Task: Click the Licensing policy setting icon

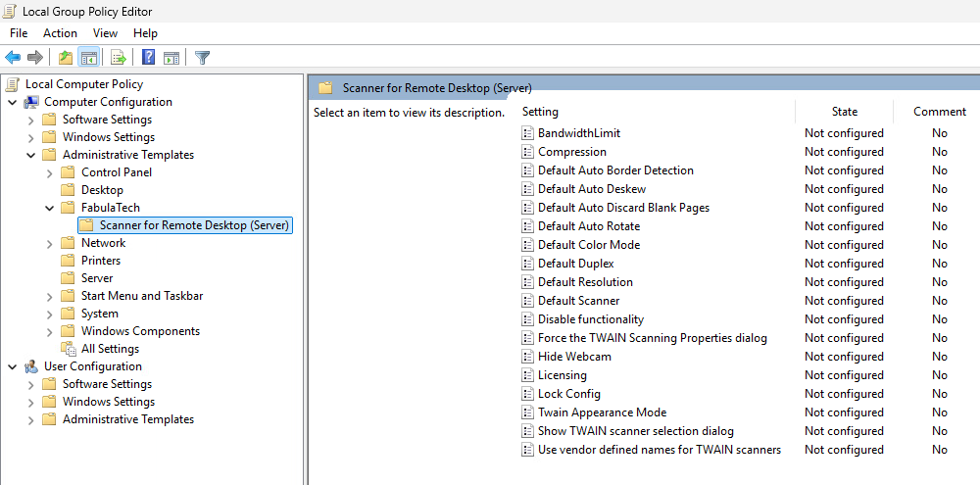Action: point(527,375)
